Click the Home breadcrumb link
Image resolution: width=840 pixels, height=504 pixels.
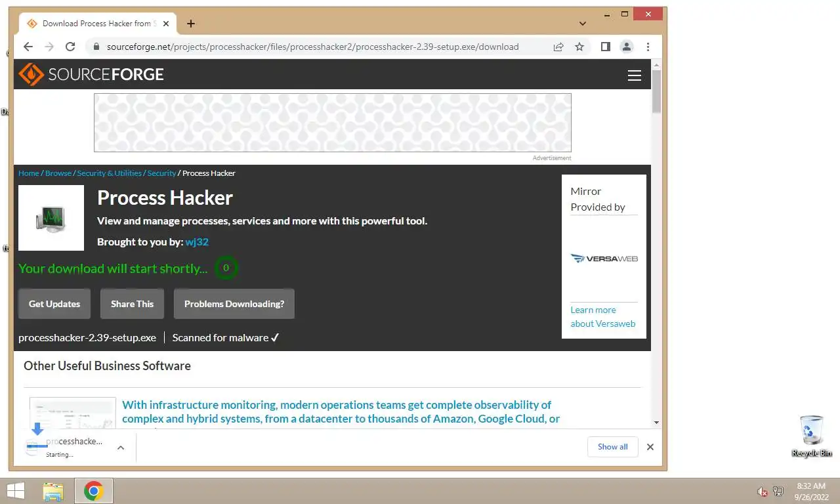29,173
